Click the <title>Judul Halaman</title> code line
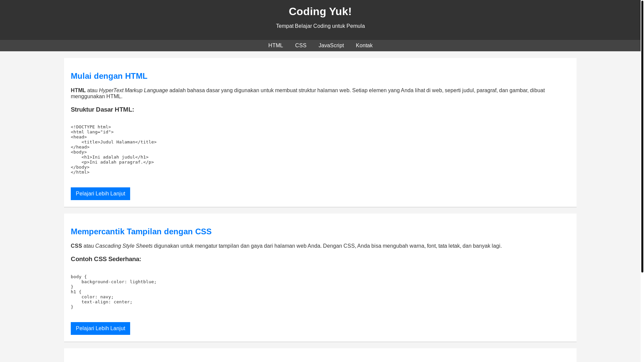 pos(119,142)
